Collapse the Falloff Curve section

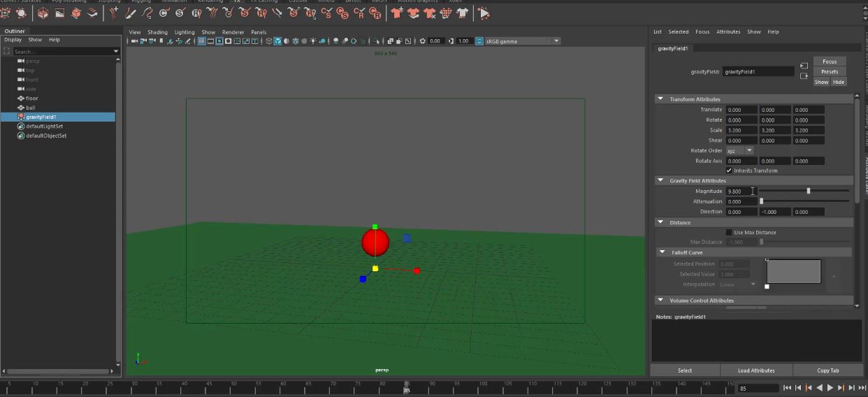[x=662, y=252]
